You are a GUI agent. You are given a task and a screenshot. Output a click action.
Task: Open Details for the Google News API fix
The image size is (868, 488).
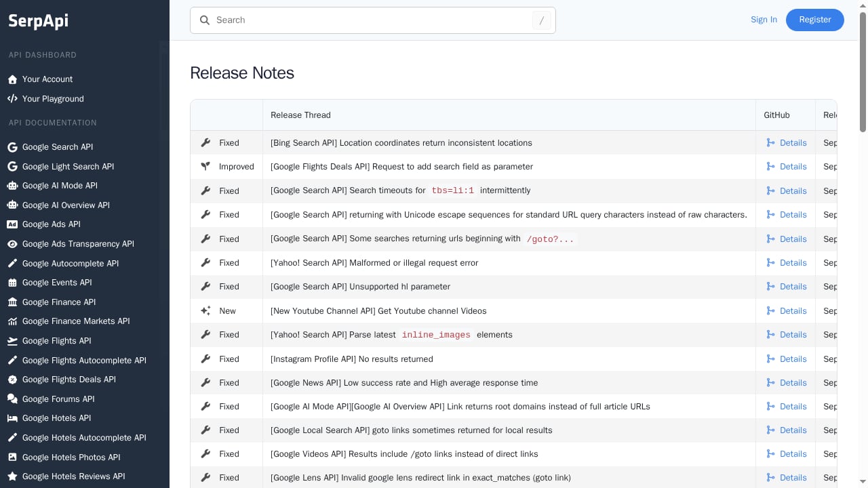point(787,383)
